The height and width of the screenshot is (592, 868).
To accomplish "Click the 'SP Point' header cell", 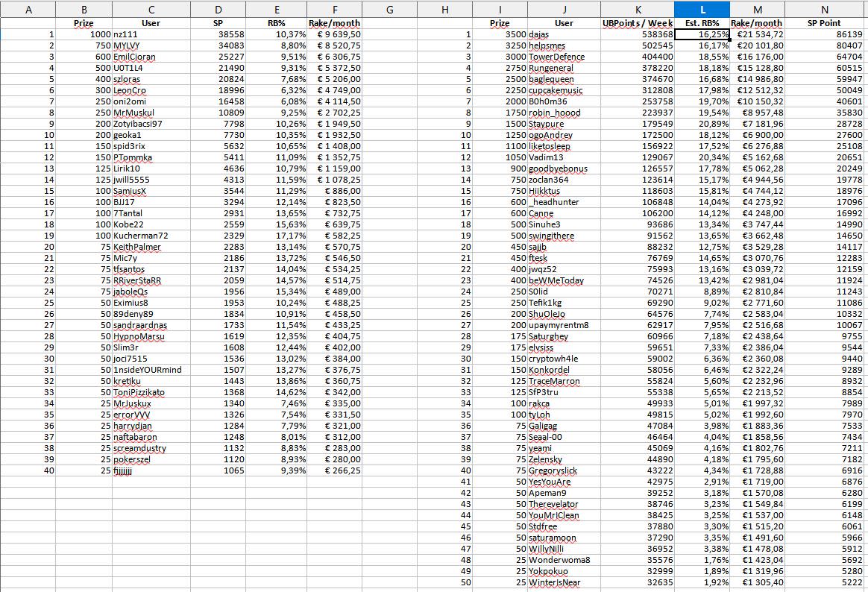I will 824,23.
